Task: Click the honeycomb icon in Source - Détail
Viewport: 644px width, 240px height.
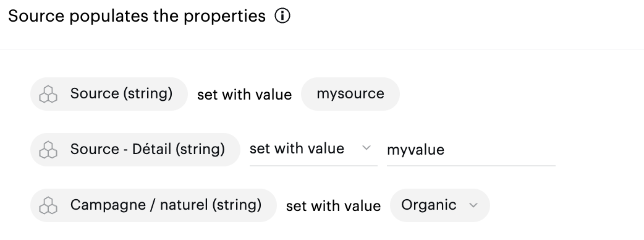Action: pyautogui.click(x=48, y=150)
